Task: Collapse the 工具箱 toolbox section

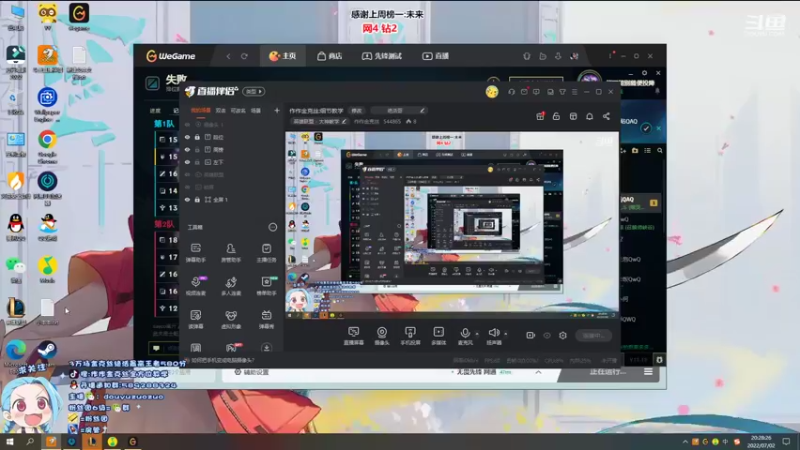Action: pyautogui.click(x=273, y=227)
